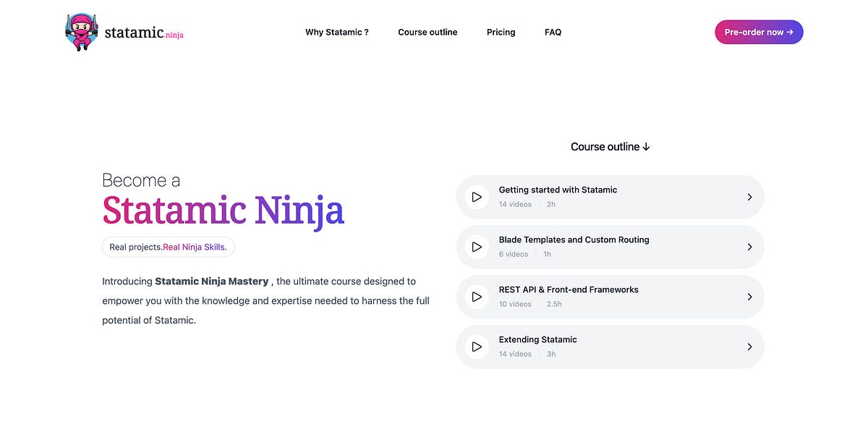Click the play icon on REST API module
The width and height of the screenshot is (868, 434).
[476, 297]
